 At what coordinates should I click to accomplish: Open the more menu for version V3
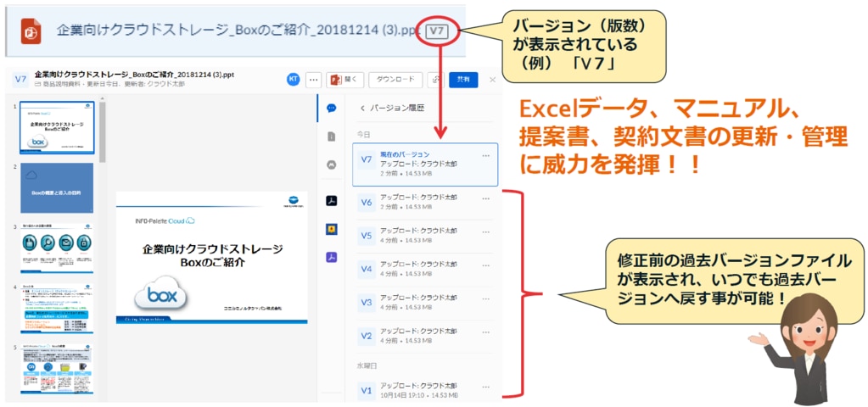(x=485, y=298)
